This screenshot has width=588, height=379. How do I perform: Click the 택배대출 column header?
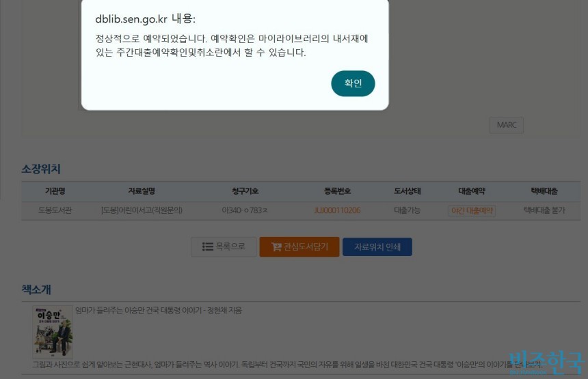coord(544,191)
